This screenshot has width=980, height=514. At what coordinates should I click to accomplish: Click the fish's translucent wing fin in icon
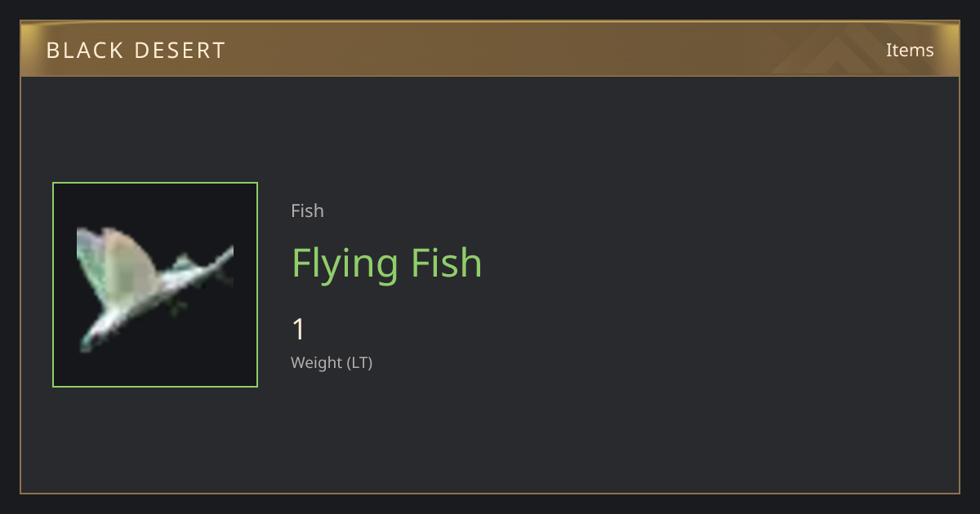[114, 261]
